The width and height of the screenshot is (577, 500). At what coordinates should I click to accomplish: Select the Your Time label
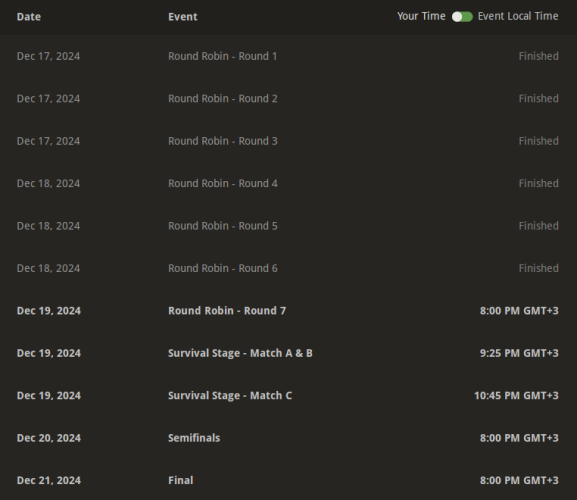(x=421, y=16)
